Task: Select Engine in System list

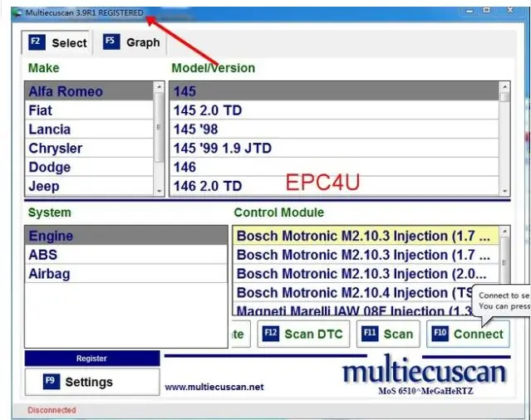Action: (x=126, y=236)
